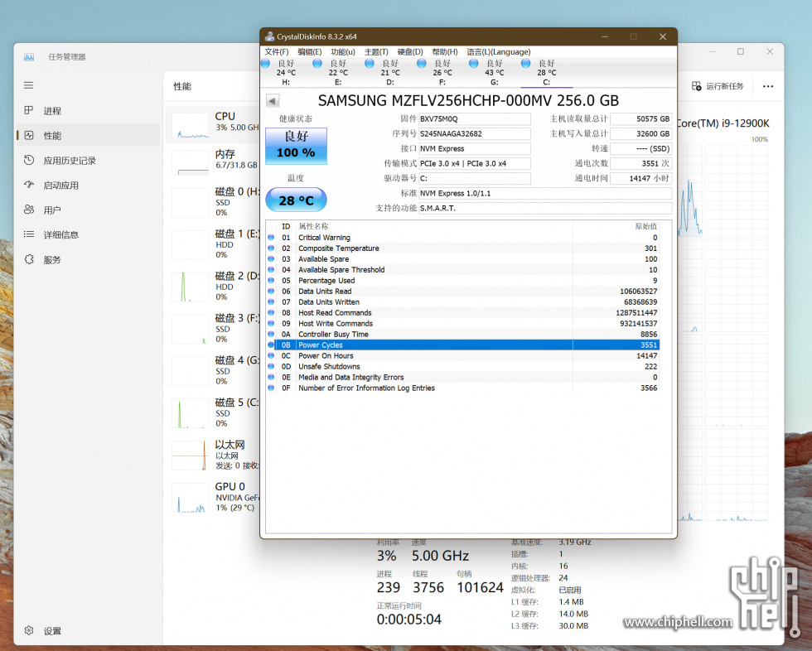The image size is (812, 651).
Task: Open 服务 in Task Manager sidebar
Action: 88,260
